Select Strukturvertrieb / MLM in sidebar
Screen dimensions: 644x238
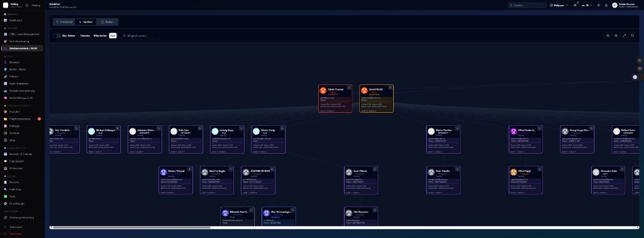click(22, 48)
